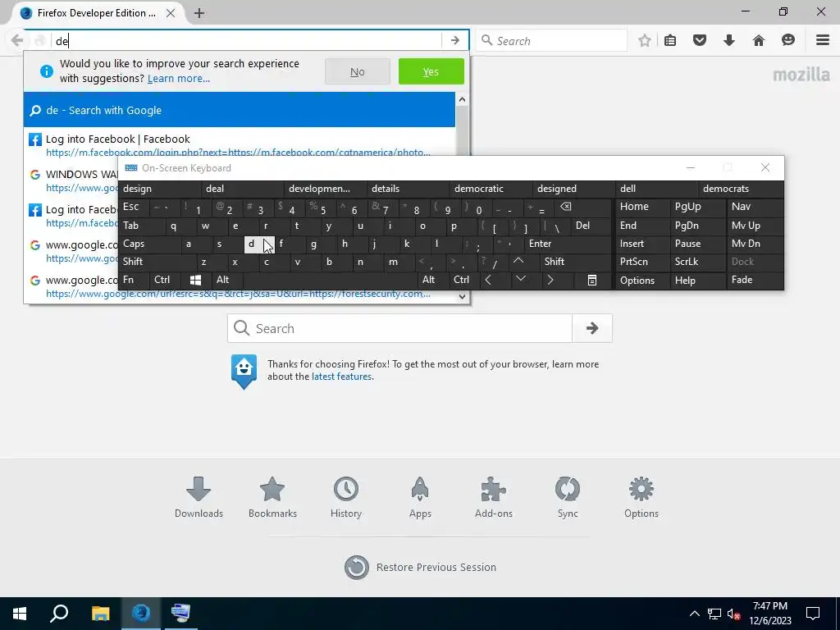Click the scroll down arrow of suggestion dropdown
Viewport: 840px width, 630px height.
[x=463, y=296]
